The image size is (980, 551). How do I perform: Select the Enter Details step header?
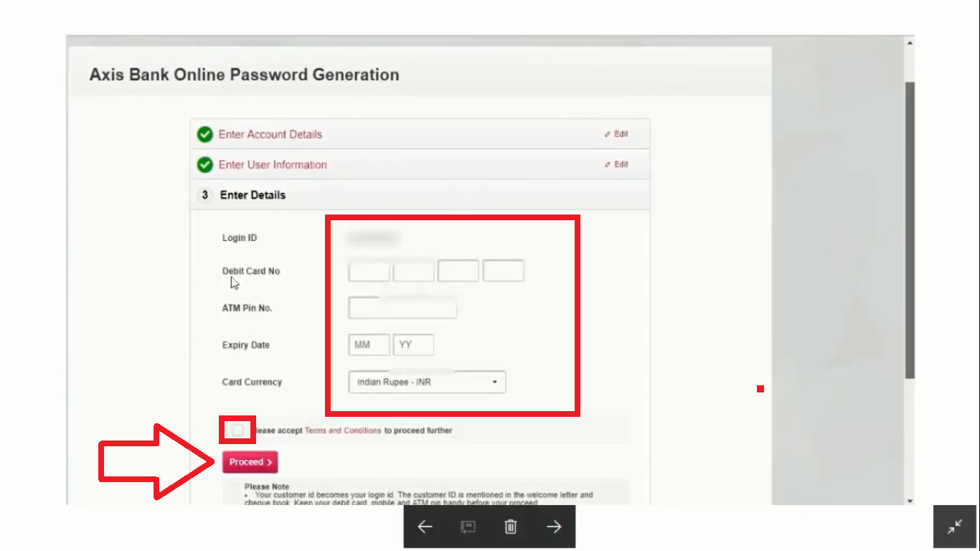pos(253,194)
